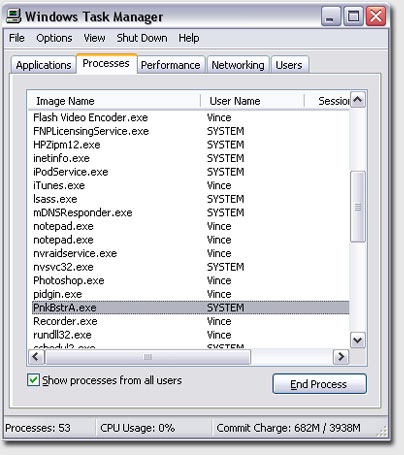Click the highlighted PnkBstrA.exe row

click(191, 308)
